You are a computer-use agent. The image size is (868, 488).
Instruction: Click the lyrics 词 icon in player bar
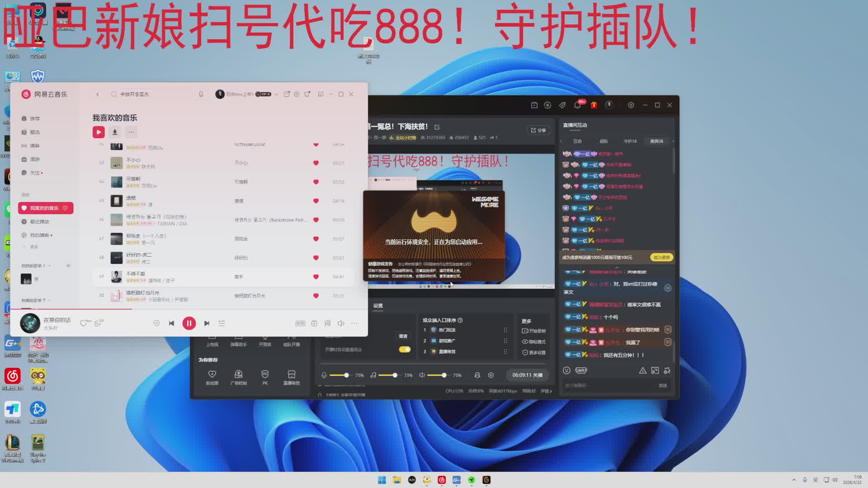point(327,323)
